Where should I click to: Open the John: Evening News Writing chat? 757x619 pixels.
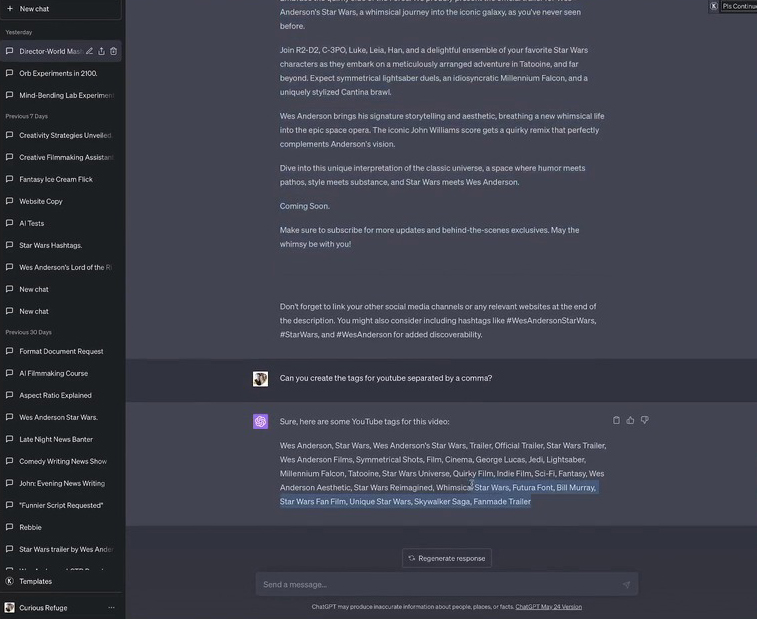(x=61, y=483)
